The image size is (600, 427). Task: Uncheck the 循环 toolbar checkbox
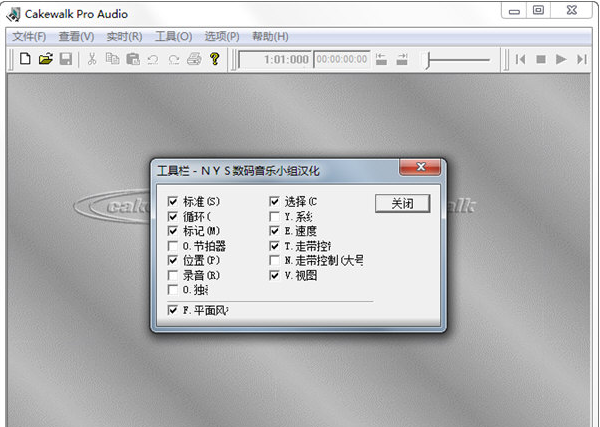click(x=173, y=217)
